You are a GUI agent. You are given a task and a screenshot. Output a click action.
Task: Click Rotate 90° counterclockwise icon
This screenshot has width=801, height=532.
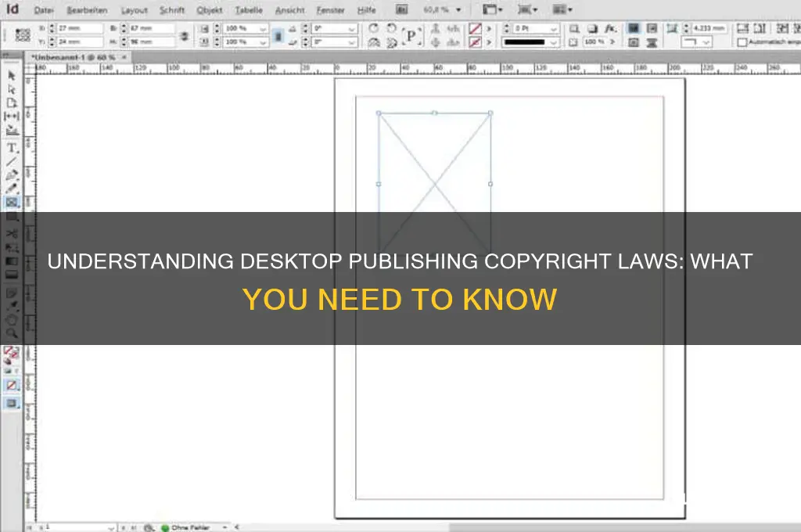pos(391,29)
